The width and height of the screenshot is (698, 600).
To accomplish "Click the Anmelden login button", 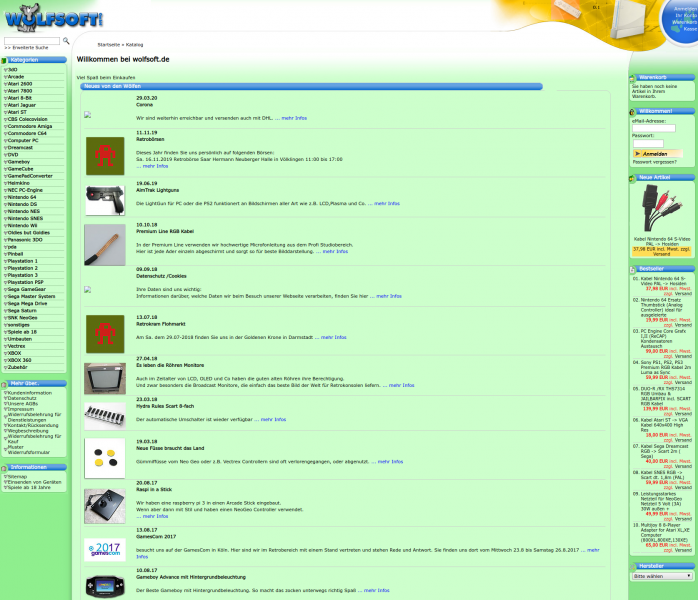I will pyautogui.click(x=657, y=154).
